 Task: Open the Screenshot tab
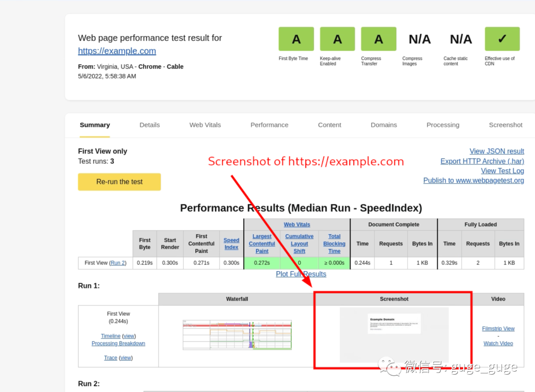coord(505,125)
